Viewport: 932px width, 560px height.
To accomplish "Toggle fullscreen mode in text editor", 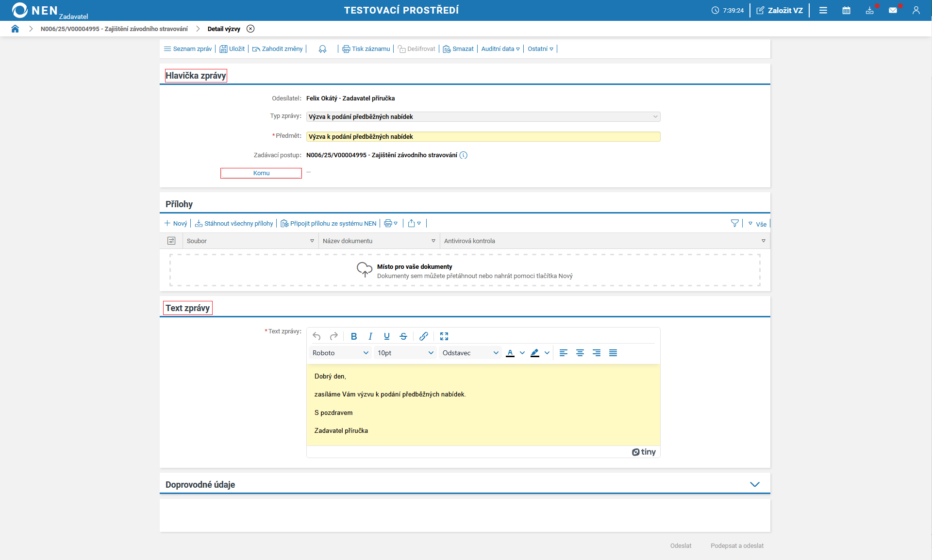I will [x=444, y=336].
